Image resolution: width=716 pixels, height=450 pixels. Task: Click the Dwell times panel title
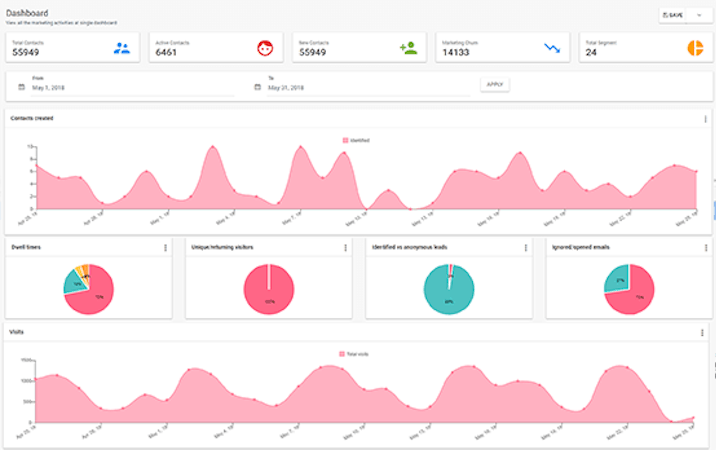click(x=26, y=247)
